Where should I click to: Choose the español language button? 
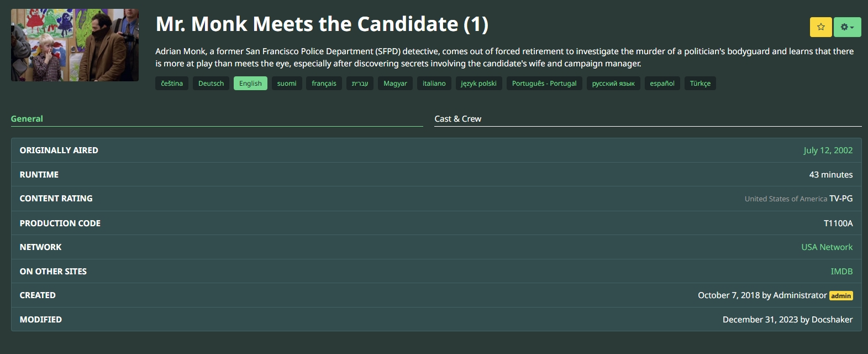662,84
